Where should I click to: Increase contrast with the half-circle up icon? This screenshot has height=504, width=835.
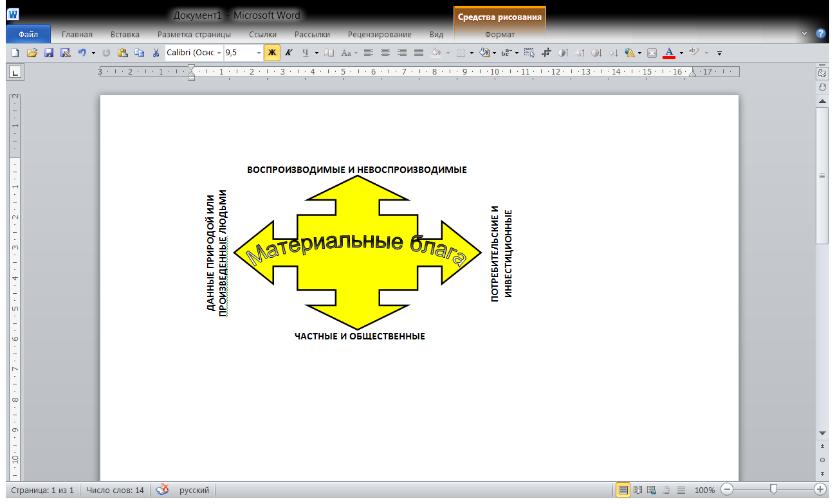coord(563,53)
